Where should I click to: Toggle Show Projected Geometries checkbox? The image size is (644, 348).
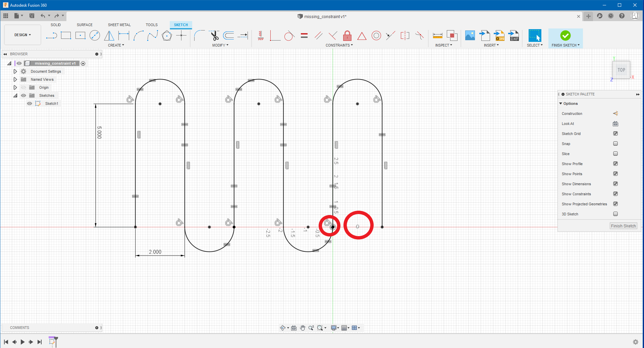coord(615,204)
